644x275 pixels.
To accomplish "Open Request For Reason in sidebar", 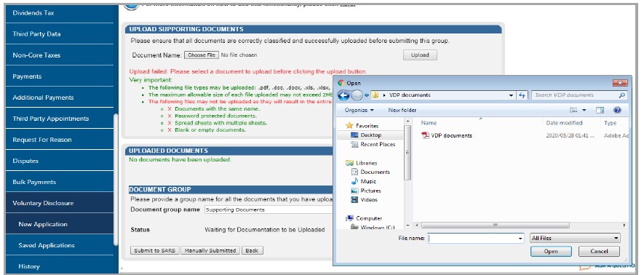I will (x=59, y=140).
